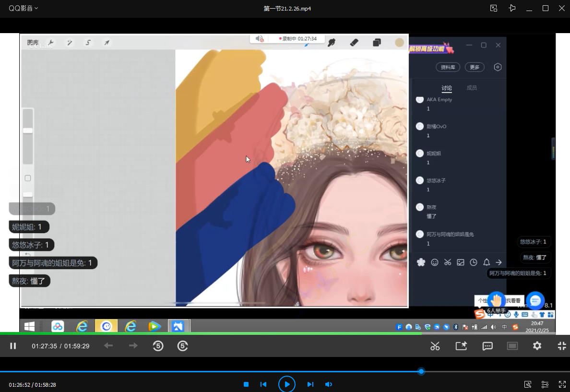
Task: Click the previous track button
Action: (263, 384)
